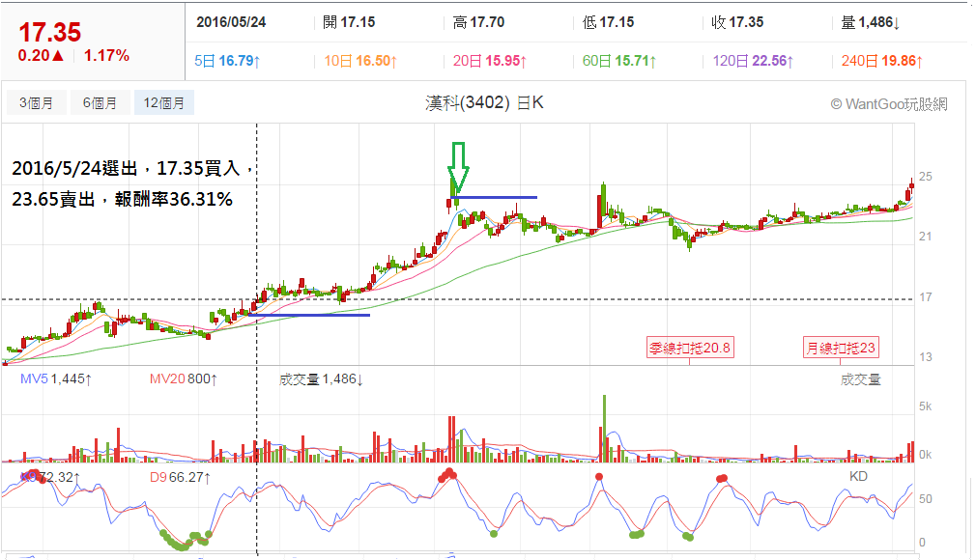Click the date 2016/05/24
This screenshot has width=976, height=560.
point(231,22)
